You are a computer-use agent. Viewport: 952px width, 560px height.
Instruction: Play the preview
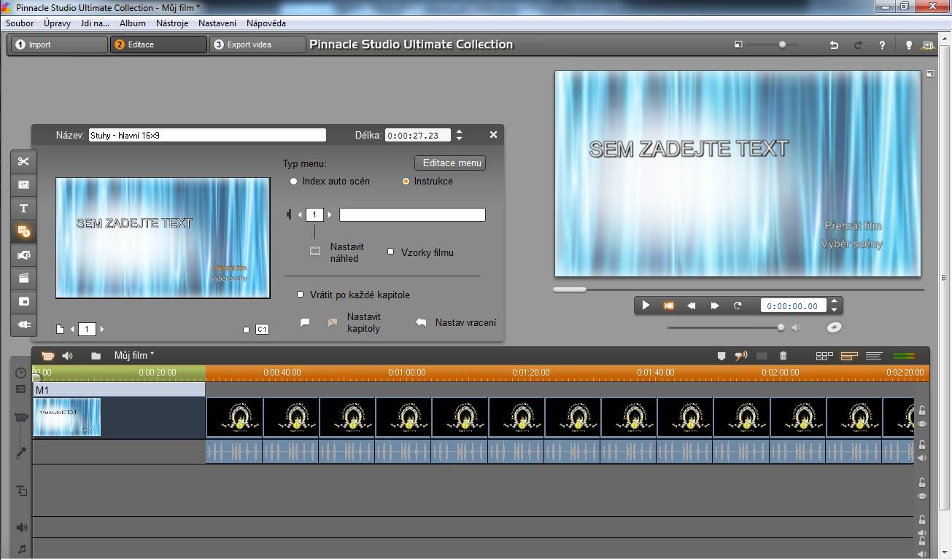coord(646,306)
